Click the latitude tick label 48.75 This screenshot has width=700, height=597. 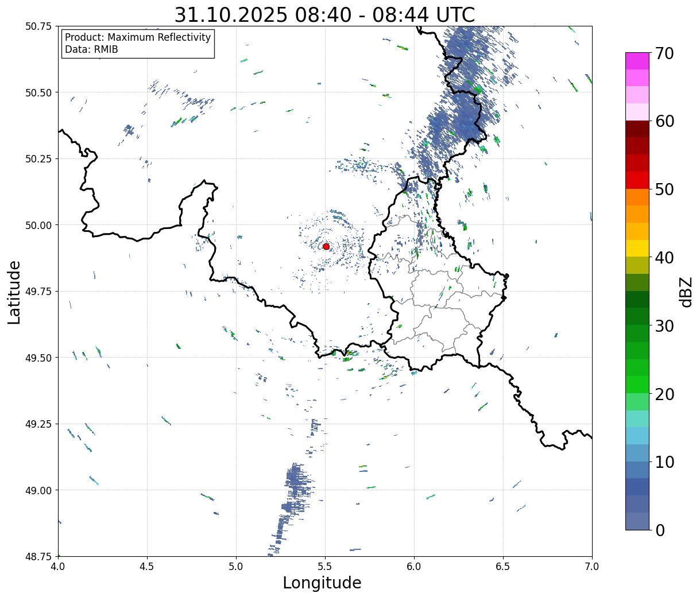pos(38,556)
